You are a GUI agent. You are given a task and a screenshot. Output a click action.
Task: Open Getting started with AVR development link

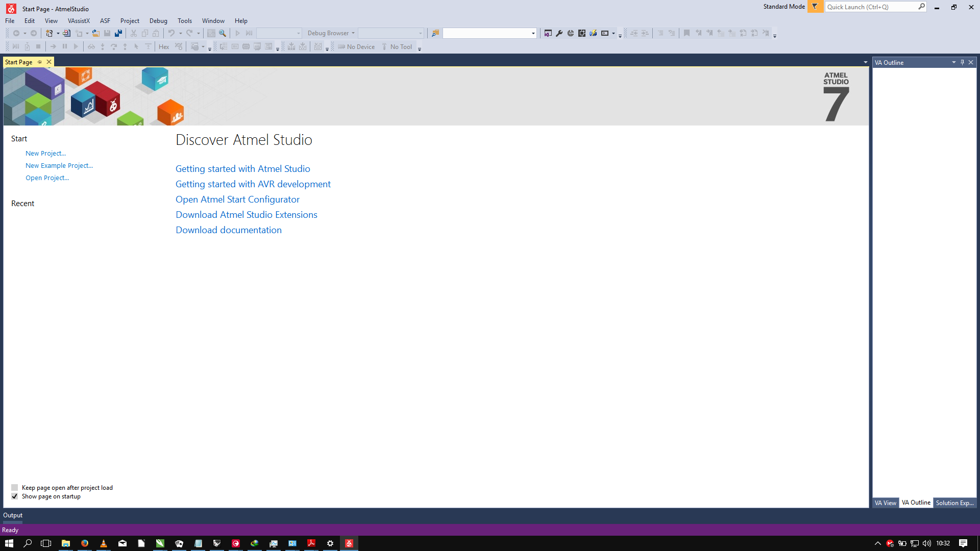(253, 184)
